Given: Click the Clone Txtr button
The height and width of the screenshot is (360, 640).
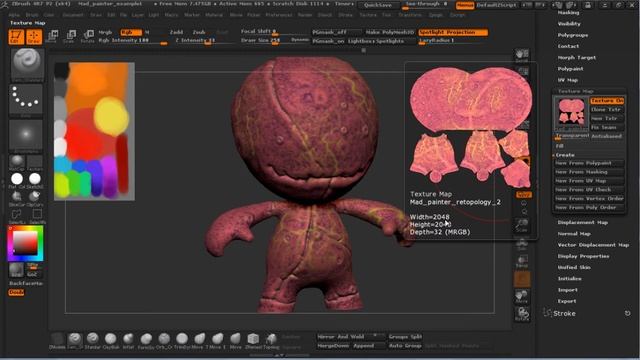Looking at the screenshot, I should pos(607,109).
